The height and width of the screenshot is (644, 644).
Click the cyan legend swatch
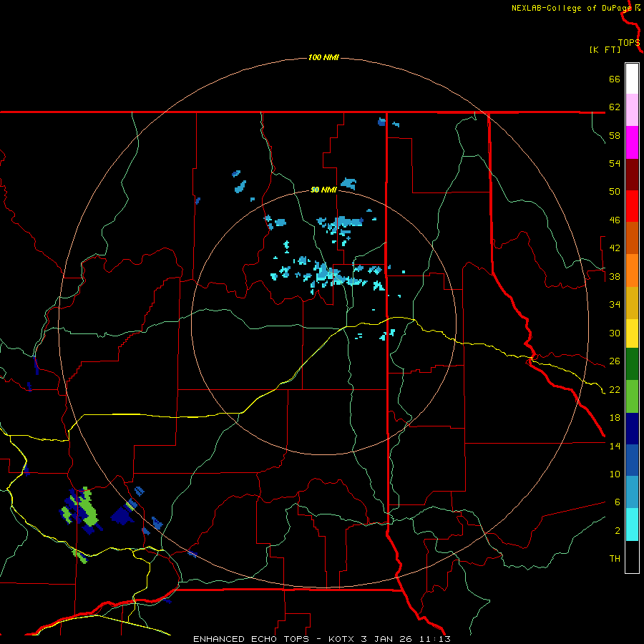[x=632, y=525]
